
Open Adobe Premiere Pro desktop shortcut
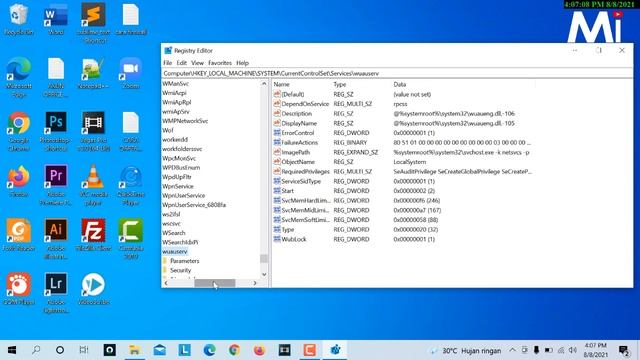(56, 185)
